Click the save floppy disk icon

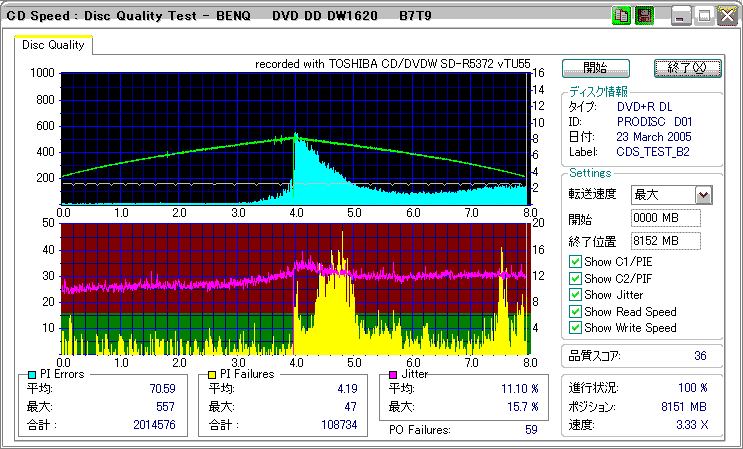click(644, 15)
